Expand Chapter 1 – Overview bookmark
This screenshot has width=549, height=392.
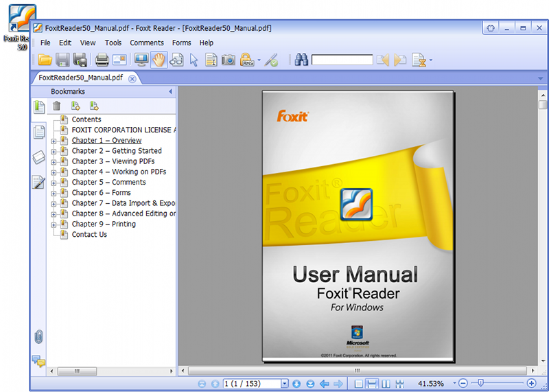(x=54, y=141)
